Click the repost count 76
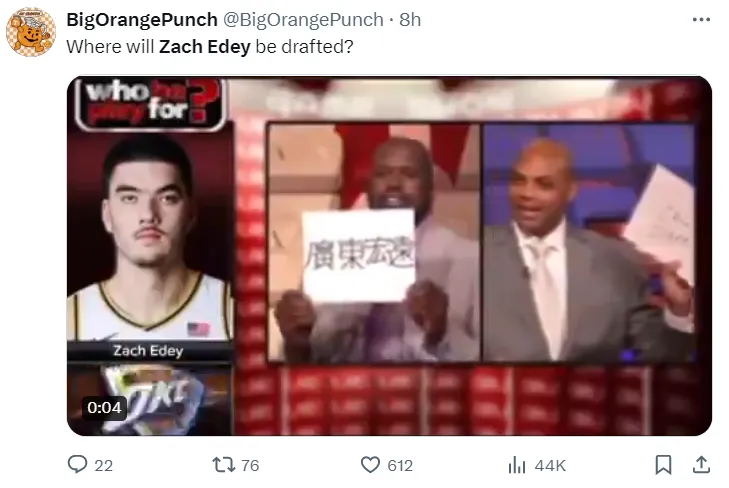The width and height of the screenshot is (729, 488). 250,465
